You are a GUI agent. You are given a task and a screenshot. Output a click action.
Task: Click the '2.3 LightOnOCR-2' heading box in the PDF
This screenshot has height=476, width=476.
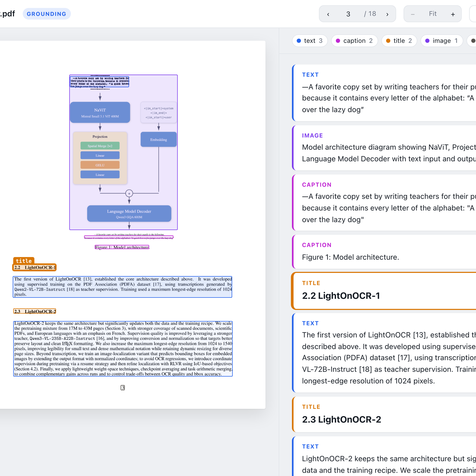pyautogui.click(x=35, y=311)
